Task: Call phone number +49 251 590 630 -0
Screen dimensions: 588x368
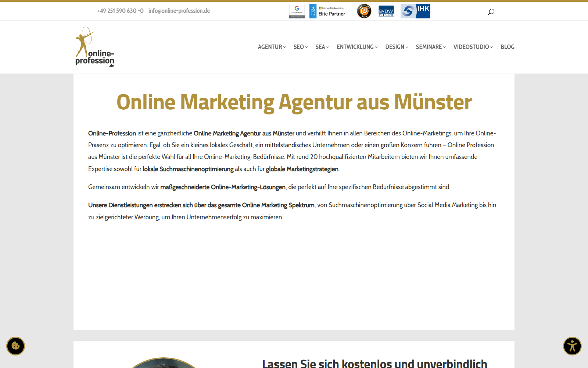Action: point(120,11)
